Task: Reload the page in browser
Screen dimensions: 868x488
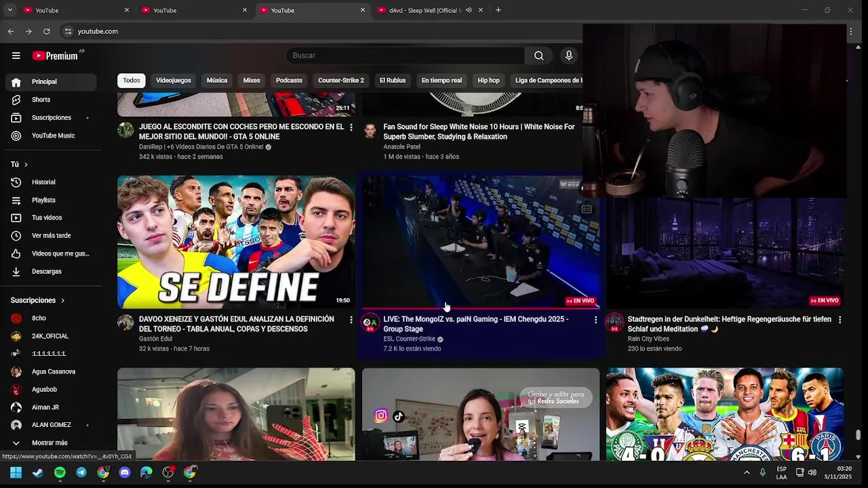Action: pyautogui.click(x=47, y=31)
